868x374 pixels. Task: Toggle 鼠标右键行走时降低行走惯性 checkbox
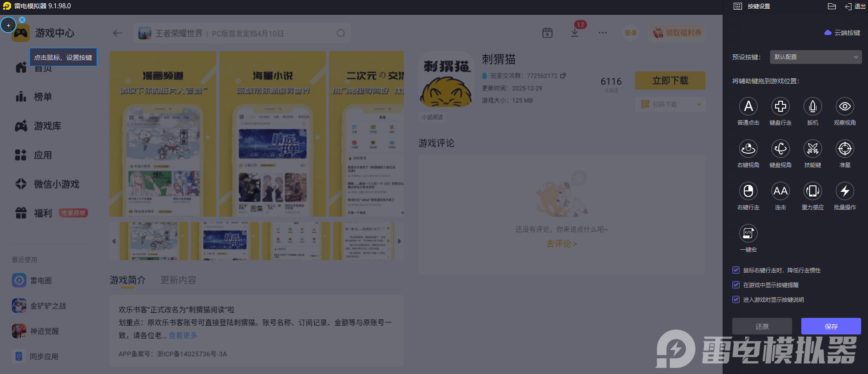(736, 270)
